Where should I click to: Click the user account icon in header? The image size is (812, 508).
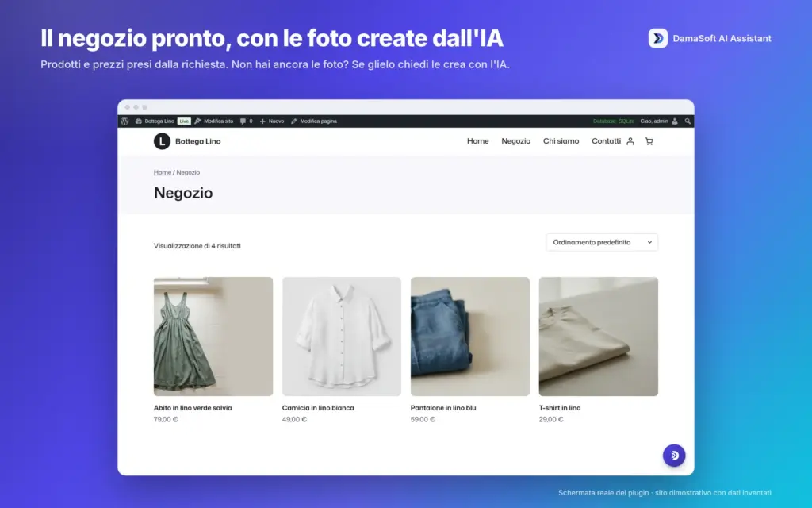pos(630,141)
